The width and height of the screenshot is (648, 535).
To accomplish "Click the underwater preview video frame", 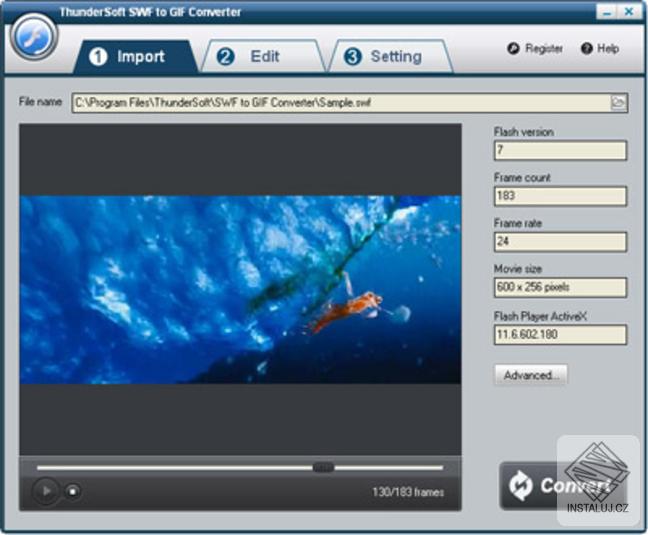I will [241, 290].
